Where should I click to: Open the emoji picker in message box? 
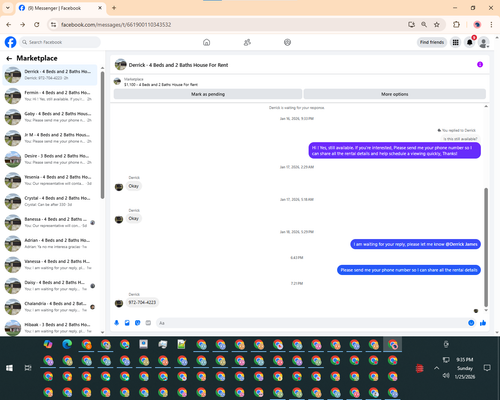pyautogui.click(x=471, y=323)
